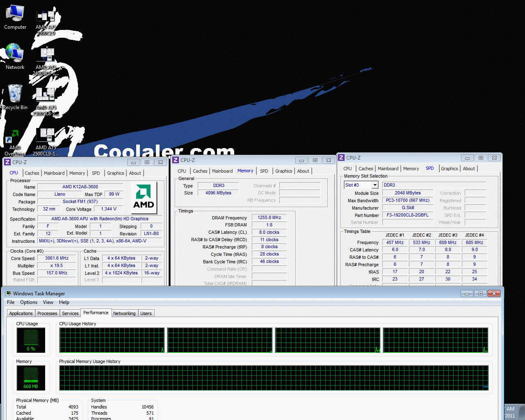Image resolution: width=525 pixels, height=420 pixels.
Task: Click the AMD K12A6-3600 processor name field
Action: 80,187
